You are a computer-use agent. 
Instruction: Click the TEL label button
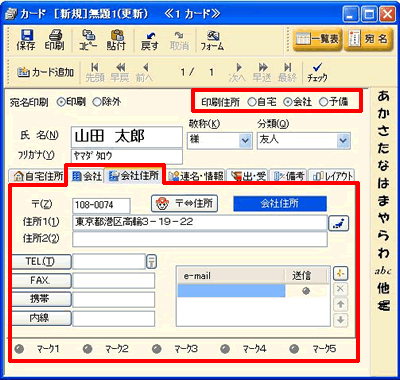41,262
